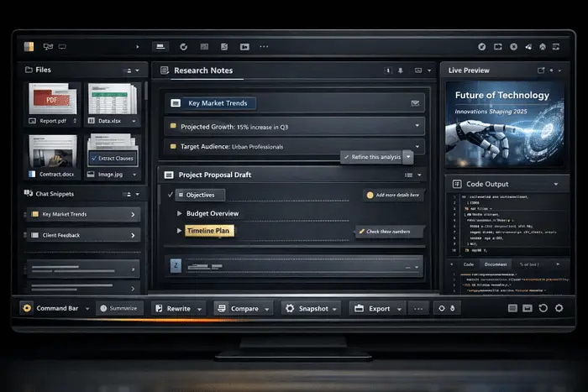Click the pin icon in Research Notes header

pos(401,71)
